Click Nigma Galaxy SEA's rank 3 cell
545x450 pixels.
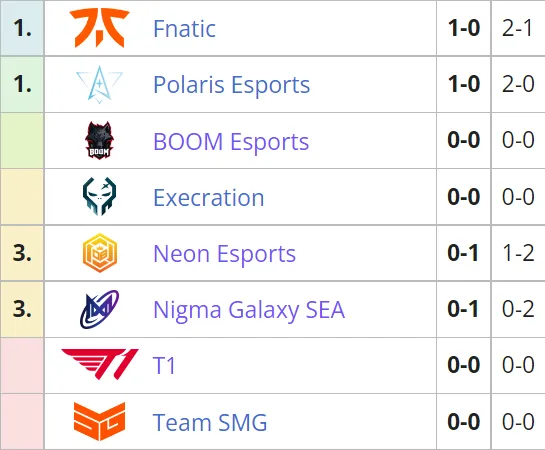[22, 309]
